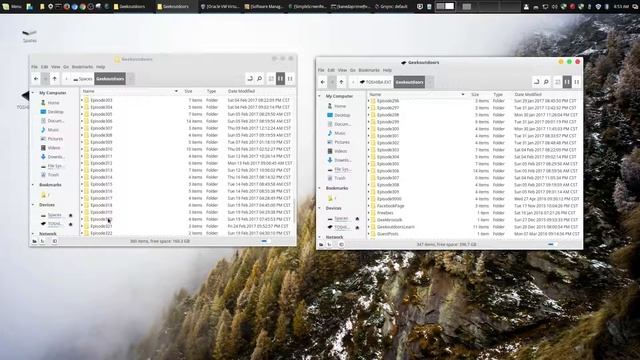The width and height of the screenshot is (640, 360).
Task: Hide sidebar using TOSHIBA EXT window status bar icon
Action: [x=341, y=244]
